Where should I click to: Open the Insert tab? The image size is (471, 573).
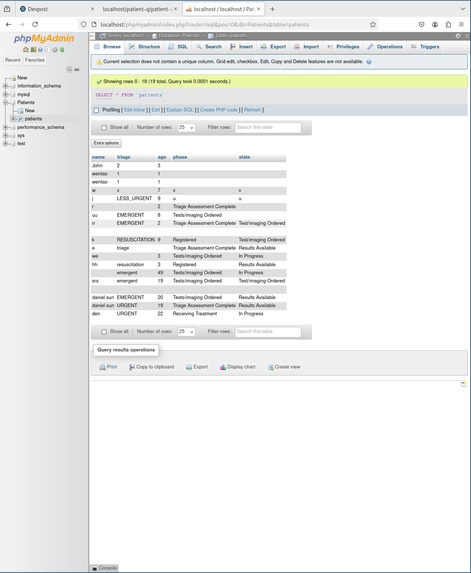[x=241, y=47]
